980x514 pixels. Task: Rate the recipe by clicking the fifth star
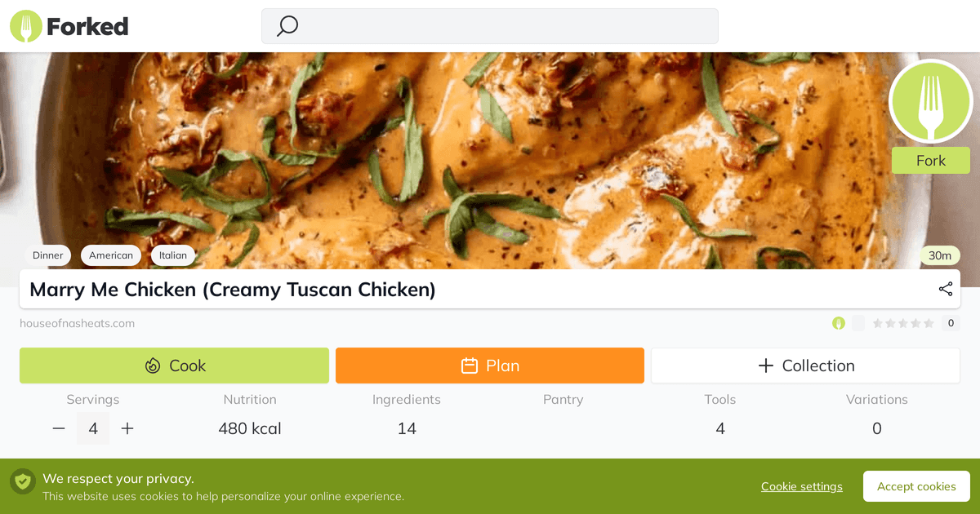[x=930, y=323]
